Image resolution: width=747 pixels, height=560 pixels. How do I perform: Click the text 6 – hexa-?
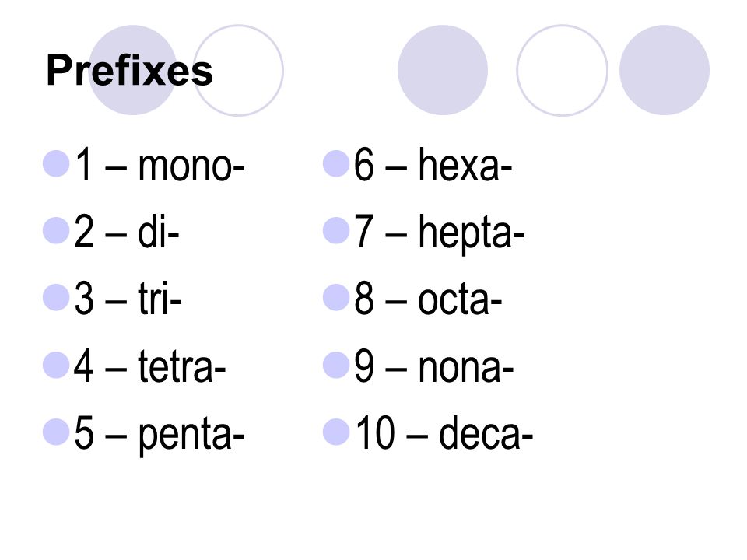point(433,165)
